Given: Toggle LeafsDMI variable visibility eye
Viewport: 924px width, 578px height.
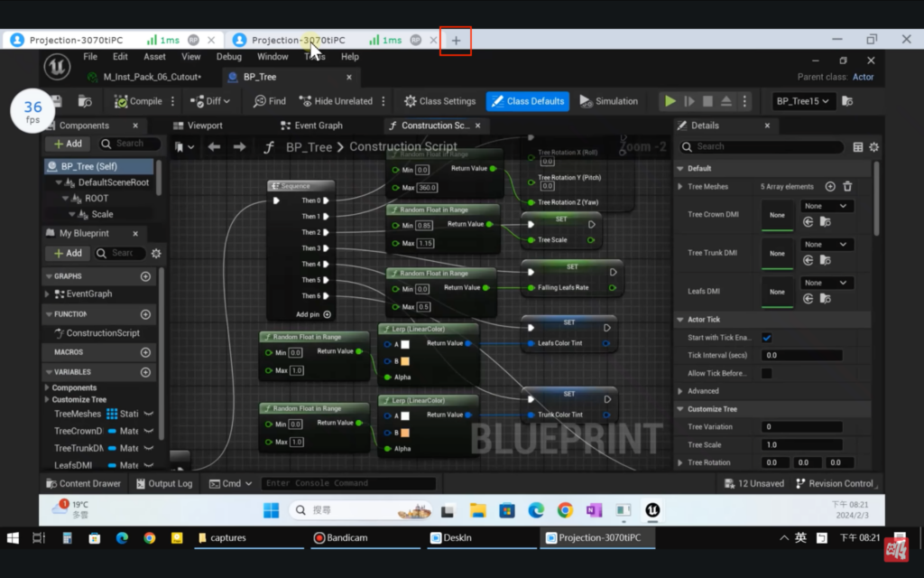Looking at the screenshot, I should coord(149,465).
